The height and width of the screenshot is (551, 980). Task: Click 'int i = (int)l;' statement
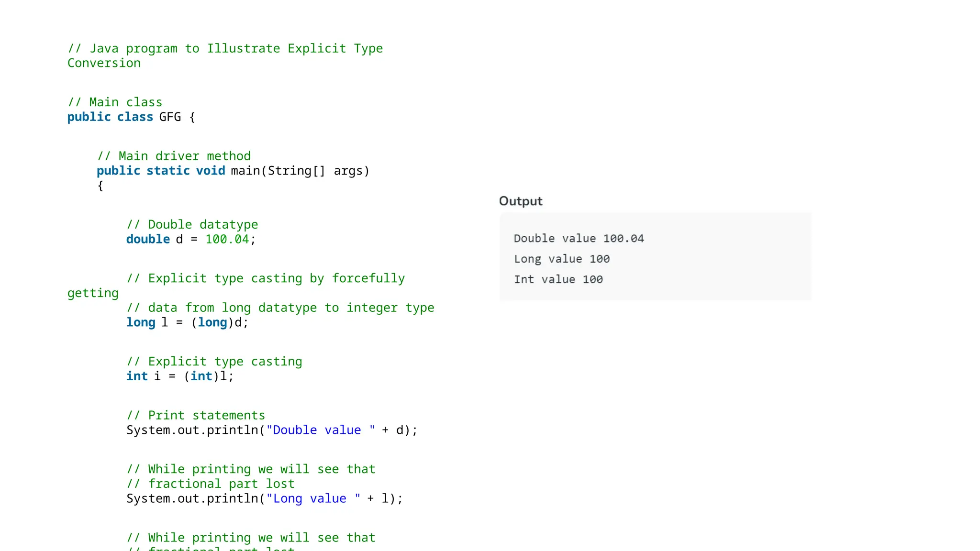coord(180,376)
